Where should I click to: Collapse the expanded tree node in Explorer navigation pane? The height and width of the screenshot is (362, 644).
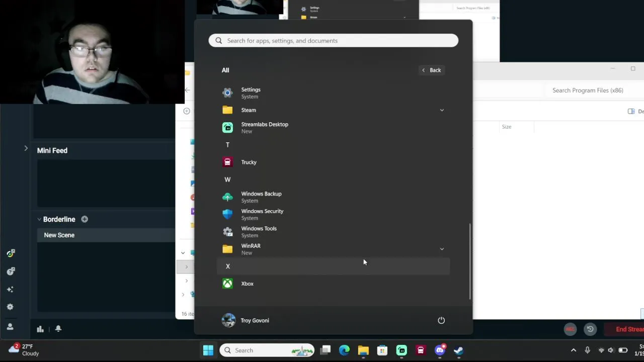click(183, 253)
